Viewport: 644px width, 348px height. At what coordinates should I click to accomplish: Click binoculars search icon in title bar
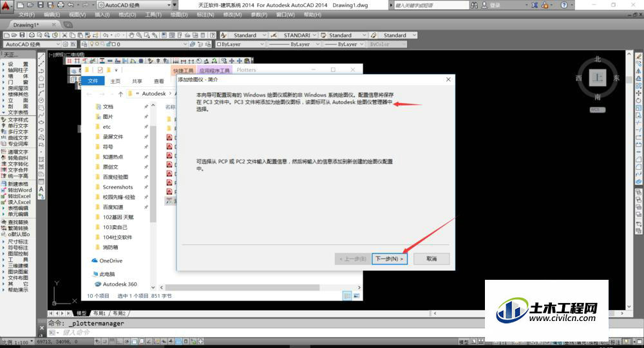point(474,5)
